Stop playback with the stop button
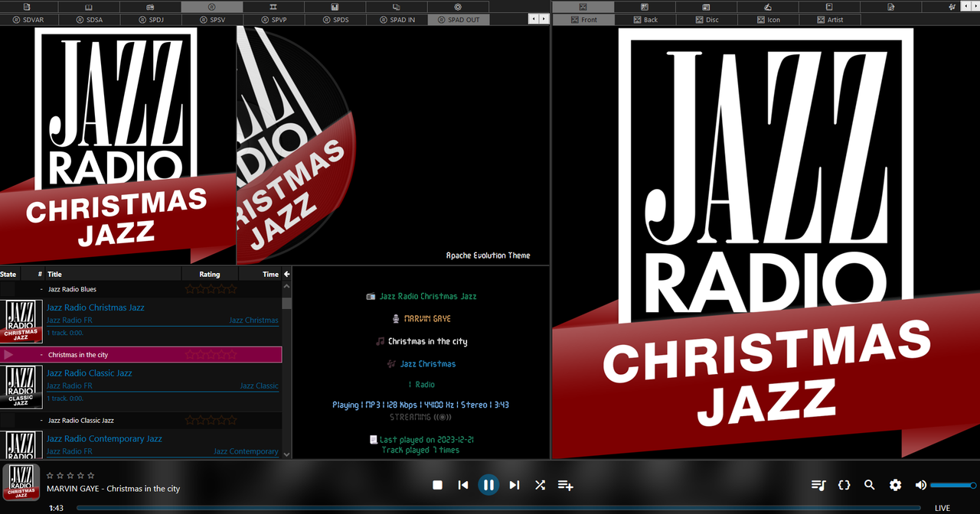This screenshot has width=980, height=514. point(437,485)
